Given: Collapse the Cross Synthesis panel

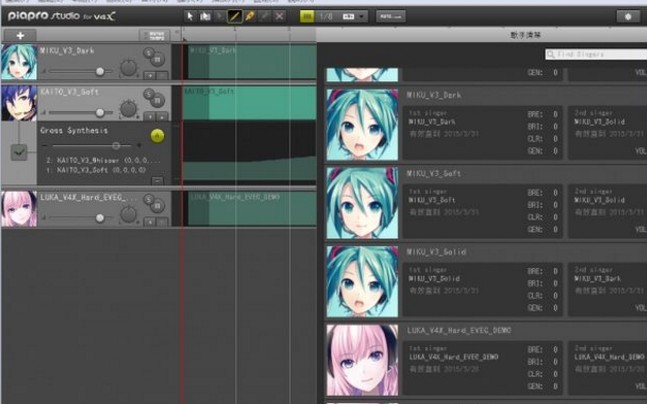Looking at the screenshot, I should [x=157, y=180].
